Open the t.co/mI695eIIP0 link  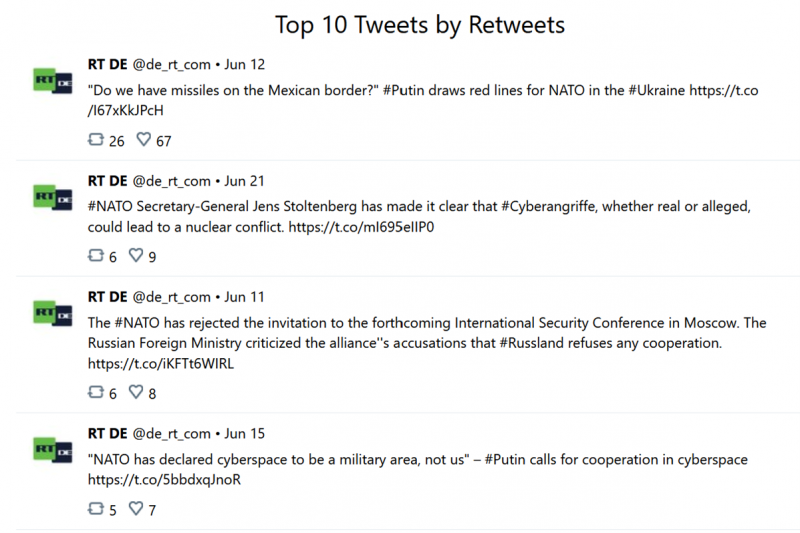pyautogui.click(x=361, y=227)
